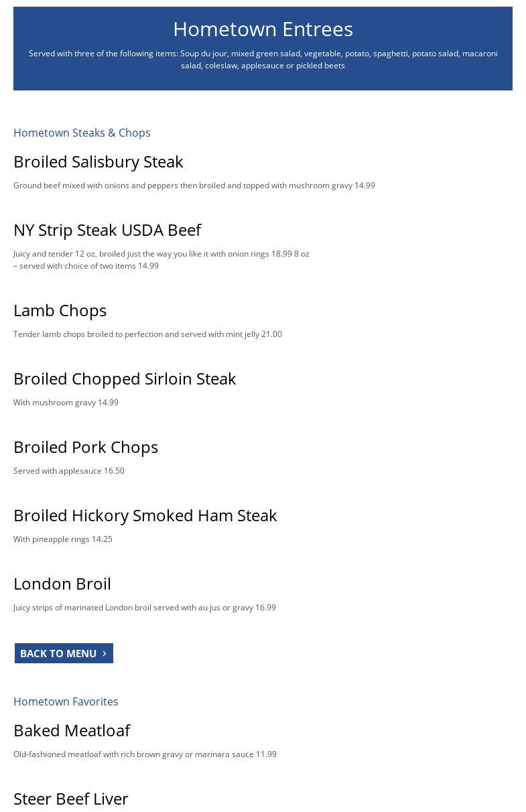Viewport: 526px width, 812px height.
Task: Click the Hometown Steaks & Chops section heading
Action: pyautogui.click(x=82, y=133)
